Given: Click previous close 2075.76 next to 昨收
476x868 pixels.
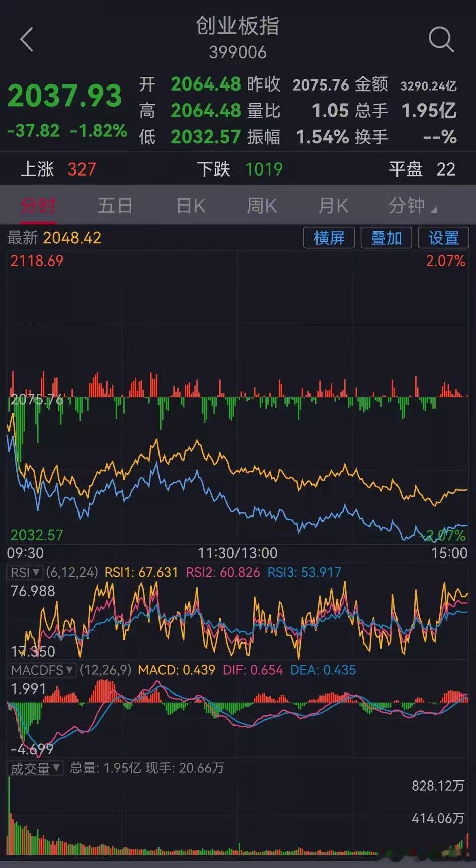Looking at the screenshot, I should click(321, 84).
